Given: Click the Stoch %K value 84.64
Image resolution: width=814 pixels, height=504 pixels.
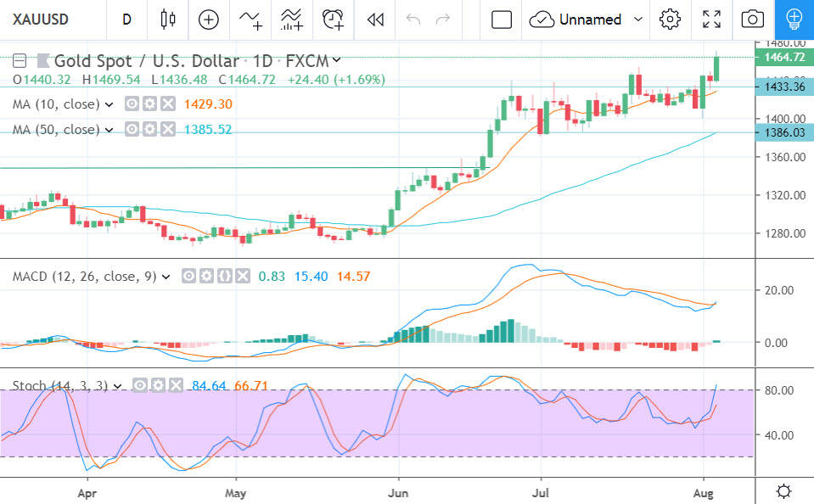Looking at the screenshot, I should pyautogui.click(x=209, y=386).
